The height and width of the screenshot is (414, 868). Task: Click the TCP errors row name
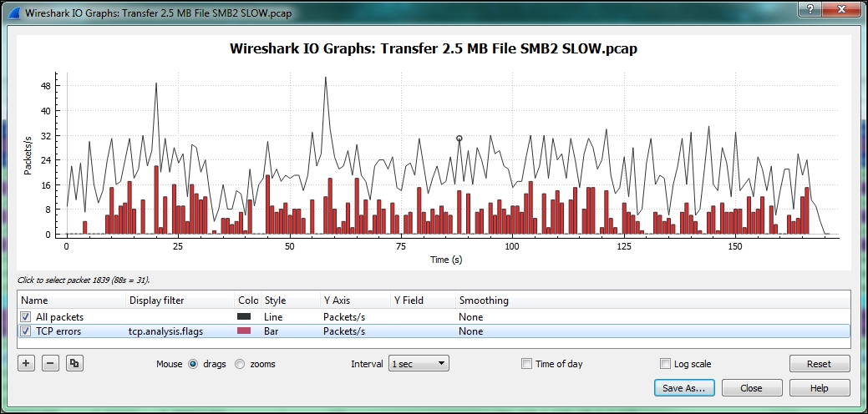coord(58,331)
